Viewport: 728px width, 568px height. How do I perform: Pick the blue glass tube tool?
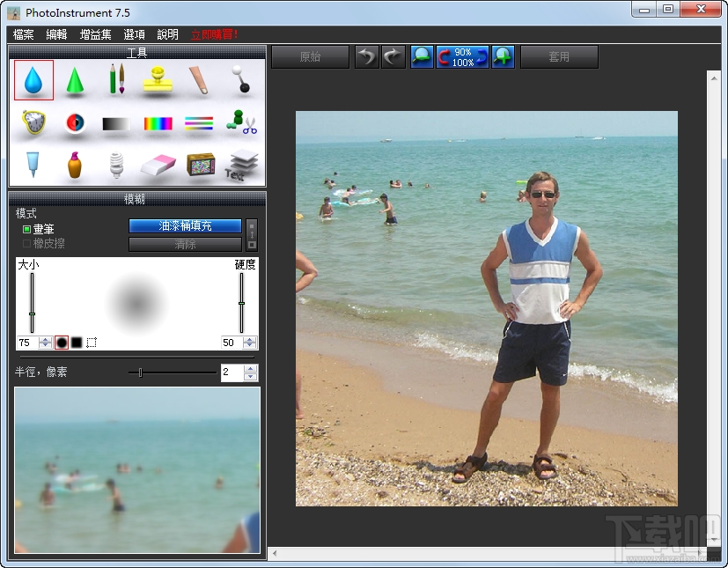pyautogui.click(x=33, y=165)
